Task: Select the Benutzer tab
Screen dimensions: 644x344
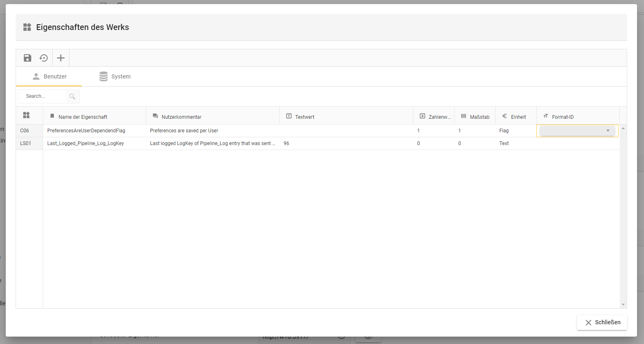Action: pos(49,76)
